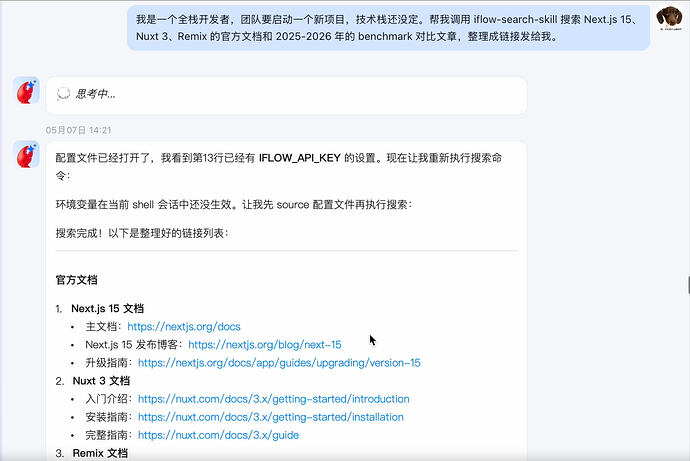Screen dimensions: 690x461
Task: Click the red bot avatar beside search results
Action: pyautogui.click(x=26, y=155)
